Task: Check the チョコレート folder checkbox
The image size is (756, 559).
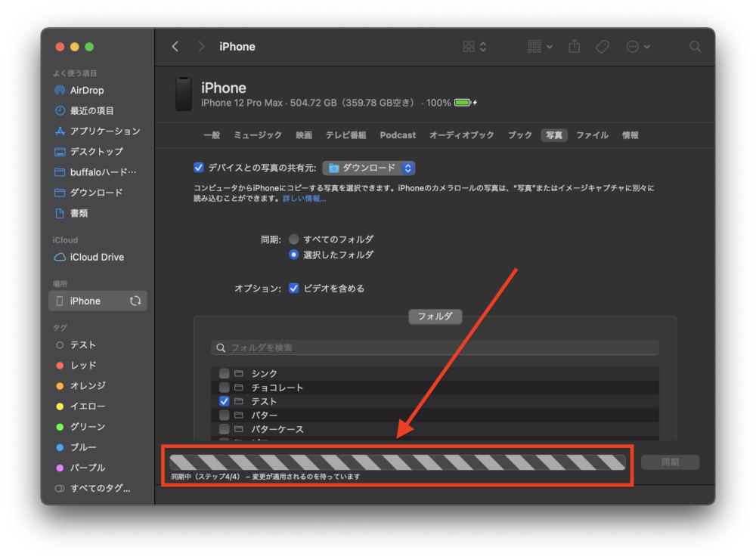Action: [225, 388]
